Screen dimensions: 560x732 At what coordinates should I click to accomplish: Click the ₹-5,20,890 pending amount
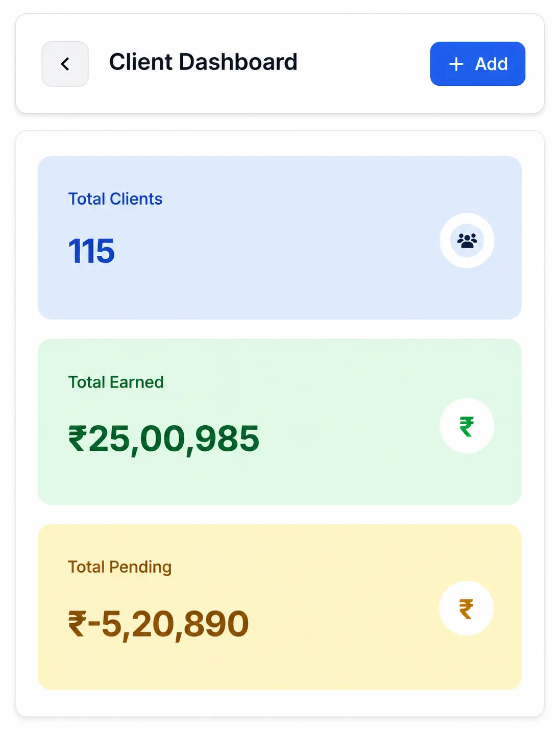pyautogui.click(x=158, y=624)
